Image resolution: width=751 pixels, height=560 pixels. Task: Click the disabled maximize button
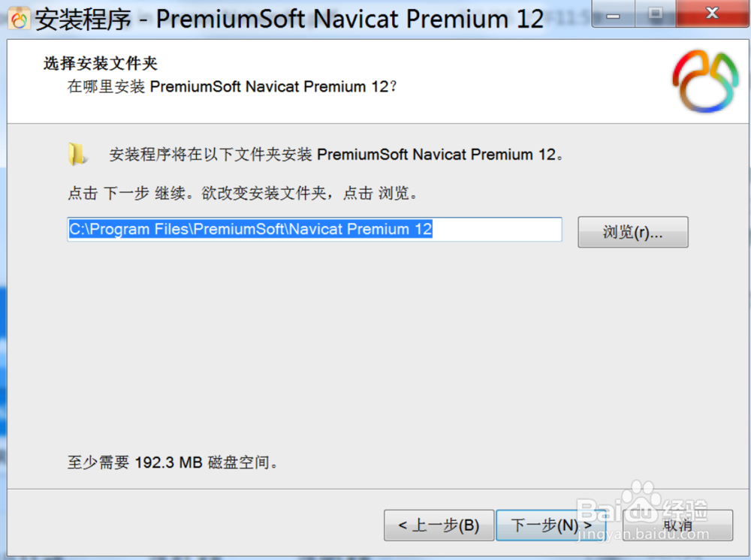click(x=655, y=14)
